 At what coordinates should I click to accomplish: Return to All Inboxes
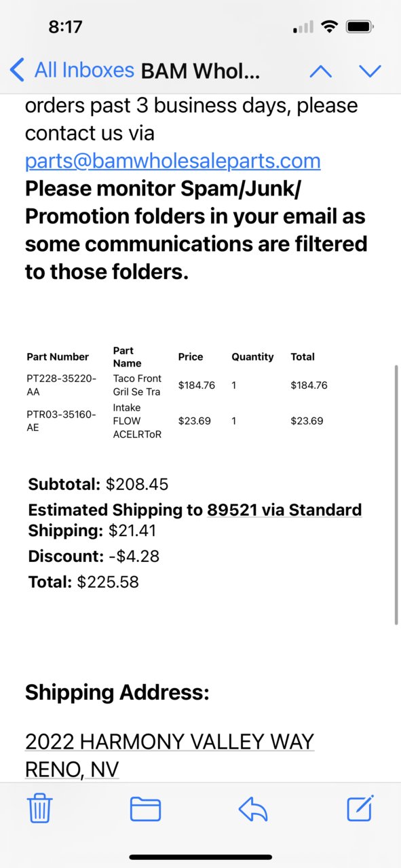click(x=84, y=70)
